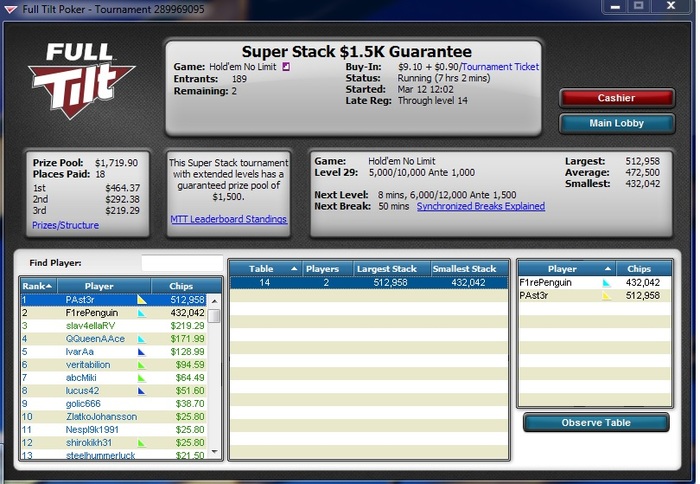Click PAst3r's flag icon in table player panel
700x484 pixels.
606,296
